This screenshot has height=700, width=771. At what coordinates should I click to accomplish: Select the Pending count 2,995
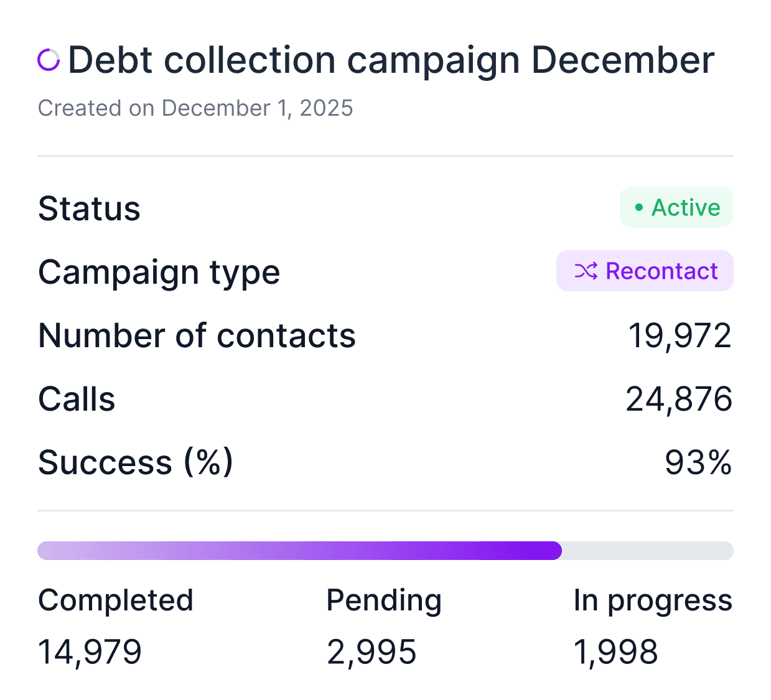click(x=371, y=652)
